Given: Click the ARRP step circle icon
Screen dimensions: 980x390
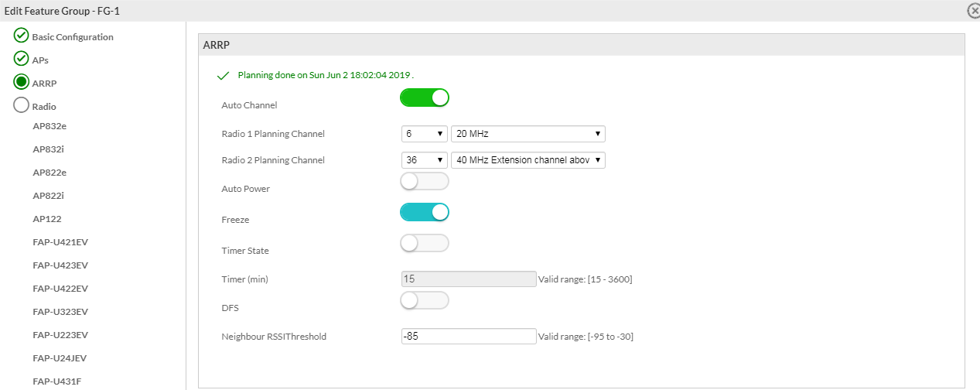Looking at the screenshot, I should point(22,82).
